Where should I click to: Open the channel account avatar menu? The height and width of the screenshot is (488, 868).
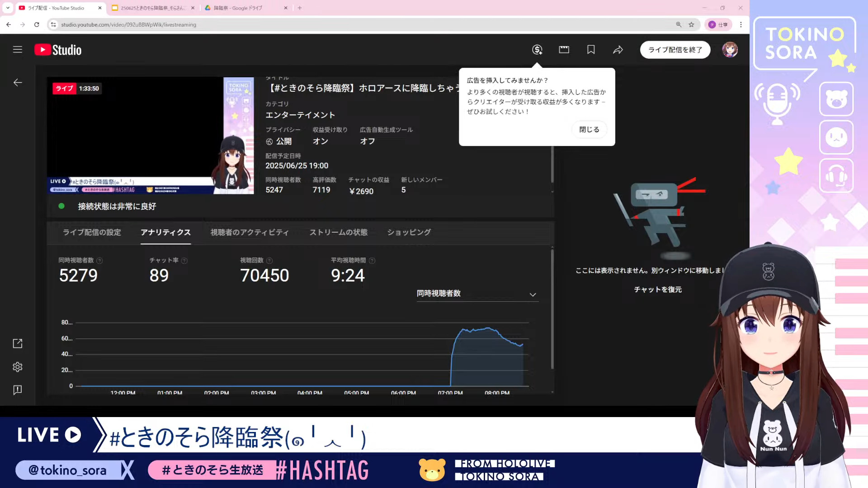(730, 50)
